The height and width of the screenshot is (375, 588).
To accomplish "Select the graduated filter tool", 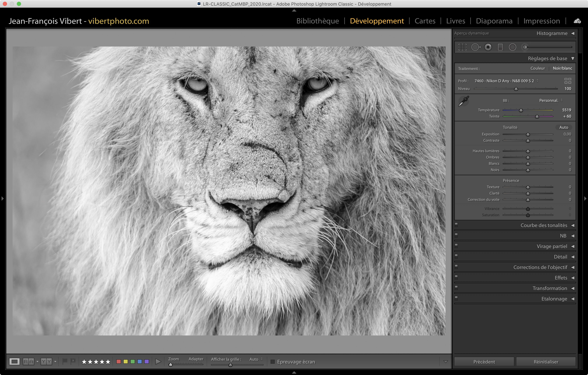I will pos(500,47).
